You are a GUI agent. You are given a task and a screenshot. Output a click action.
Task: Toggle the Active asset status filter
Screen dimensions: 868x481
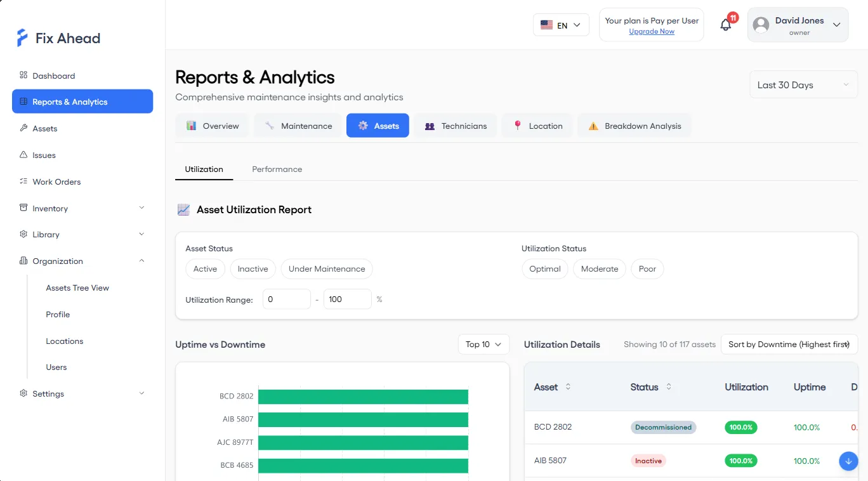(x=205, y=268)
